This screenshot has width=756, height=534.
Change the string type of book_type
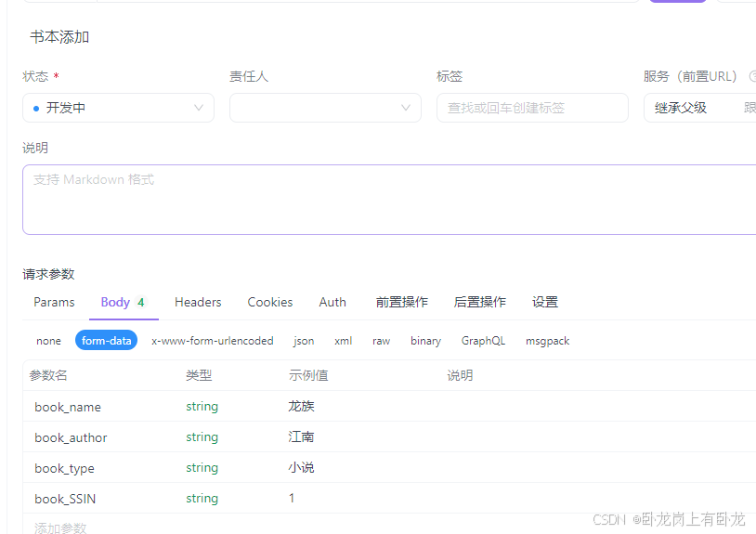202,468
